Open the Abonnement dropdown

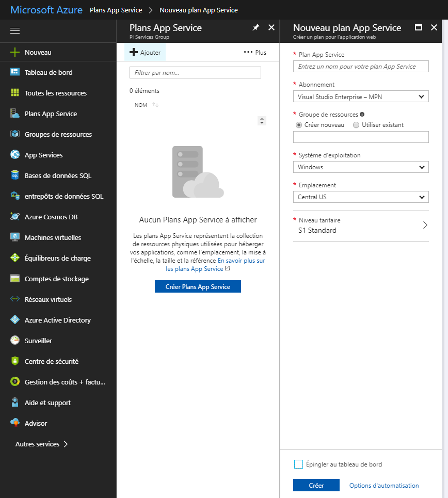click(x=361, y=97)
